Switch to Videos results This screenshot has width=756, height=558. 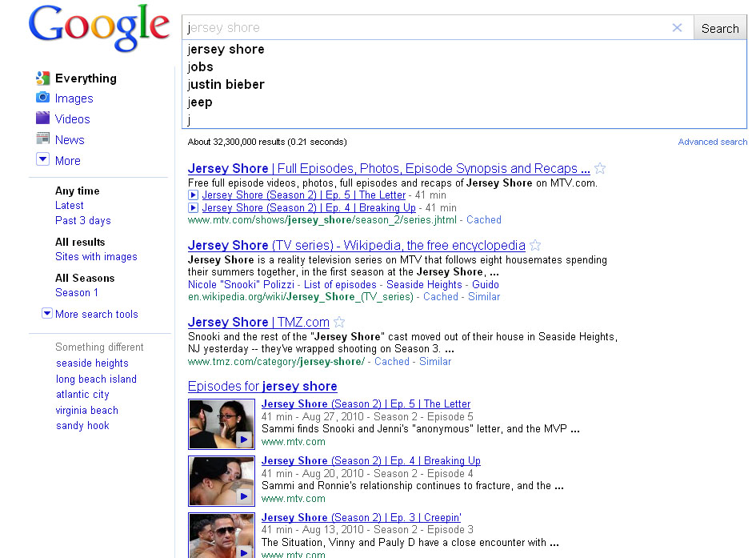click(x=72, y=119)
